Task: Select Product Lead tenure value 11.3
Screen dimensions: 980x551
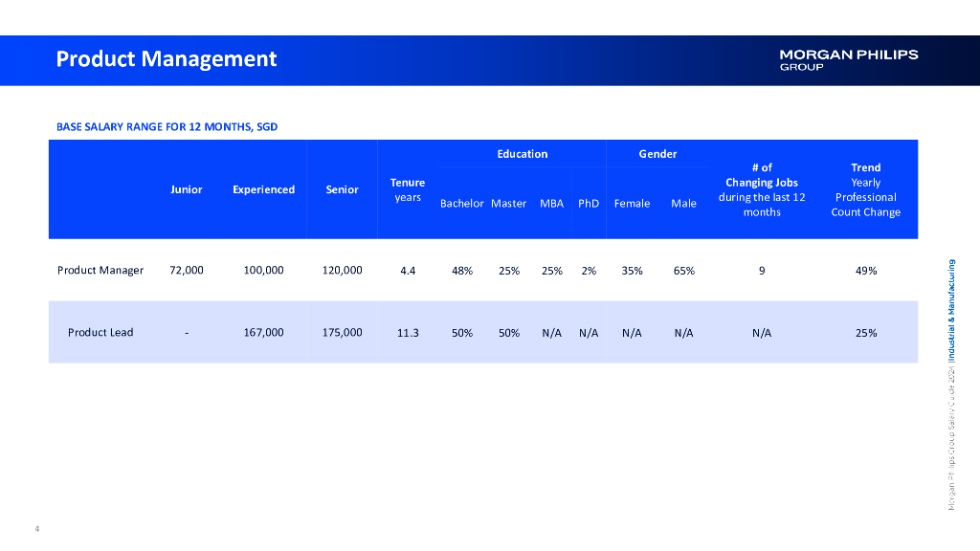Action: [x=408, y=333]
